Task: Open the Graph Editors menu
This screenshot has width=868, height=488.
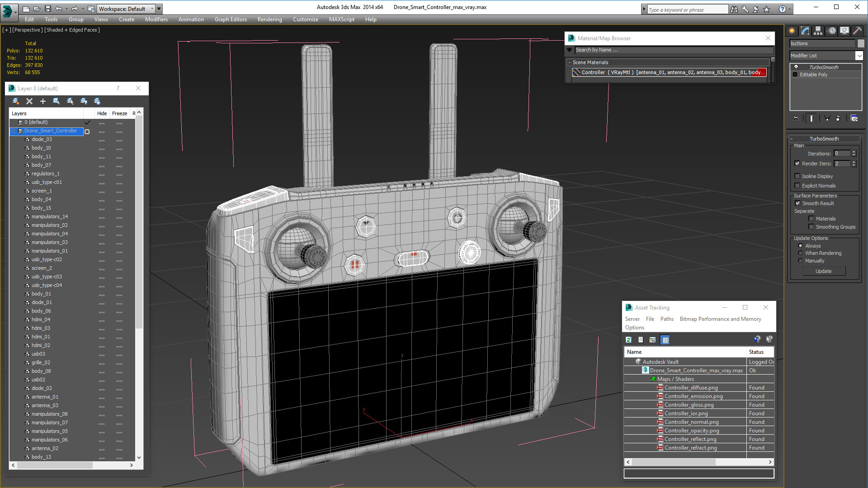Action: [231, 19]
